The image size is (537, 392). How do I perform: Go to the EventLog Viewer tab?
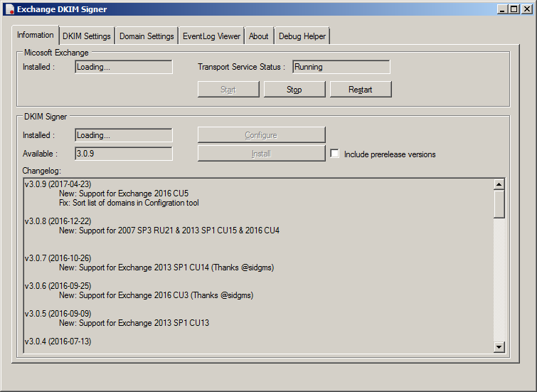(211, 36)
